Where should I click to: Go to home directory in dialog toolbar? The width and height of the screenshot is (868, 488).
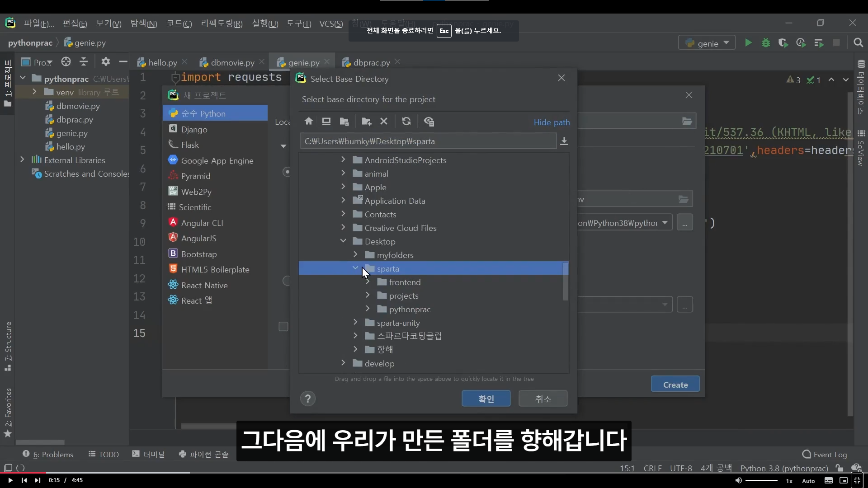coord(308,122)
